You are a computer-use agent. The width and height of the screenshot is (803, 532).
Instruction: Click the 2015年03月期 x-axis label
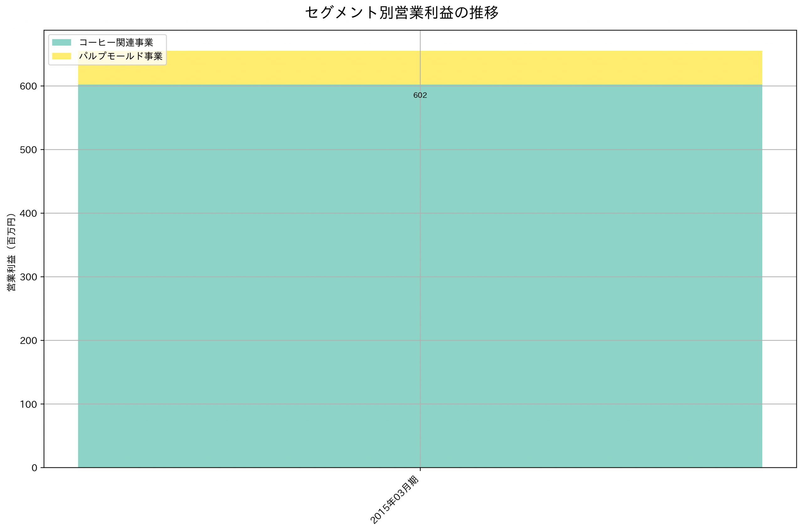[x=395, y=499]
